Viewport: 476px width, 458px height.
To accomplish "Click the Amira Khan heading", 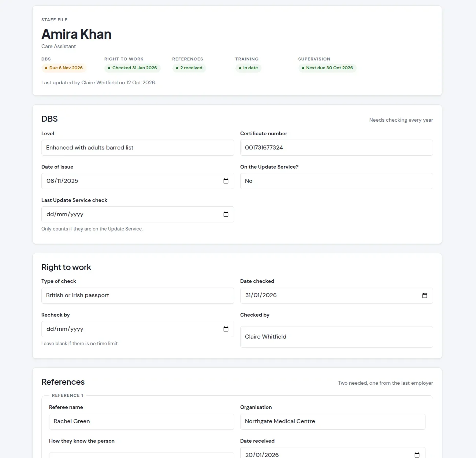I will [x=76, y=34].
